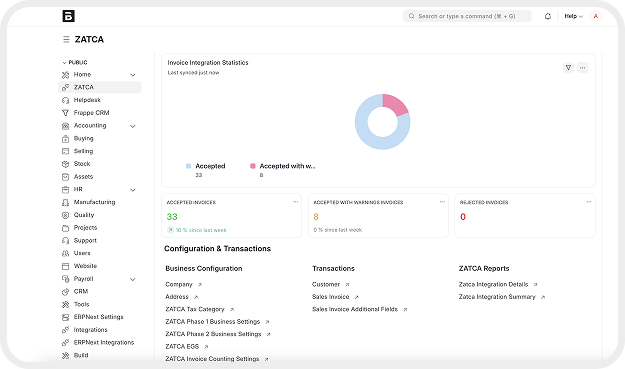625x369 pixels.
Task: Open the ZATCA EGS link
Action: click(182, 346)
